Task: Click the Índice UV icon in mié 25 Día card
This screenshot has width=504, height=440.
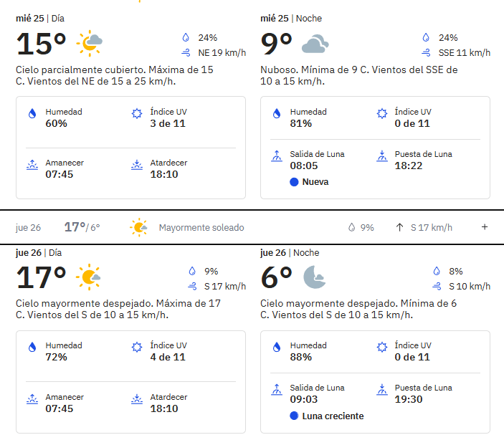Action: 137,113
